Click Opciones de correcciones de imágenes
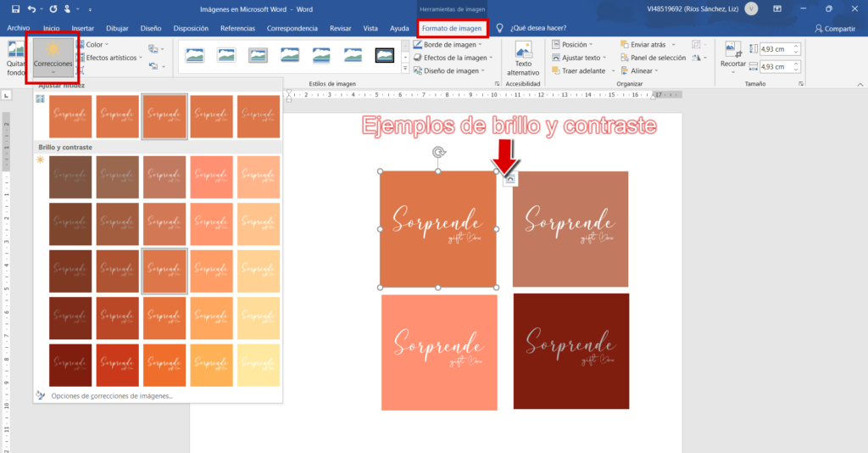Image resolution: width=868 pixels, height=453 pixels. [112, 395]
